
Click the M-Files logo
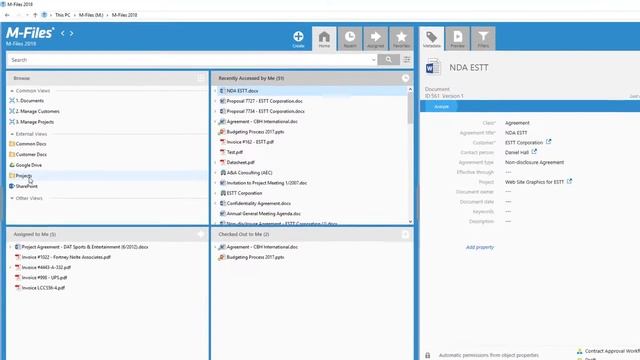pos(30,33)
